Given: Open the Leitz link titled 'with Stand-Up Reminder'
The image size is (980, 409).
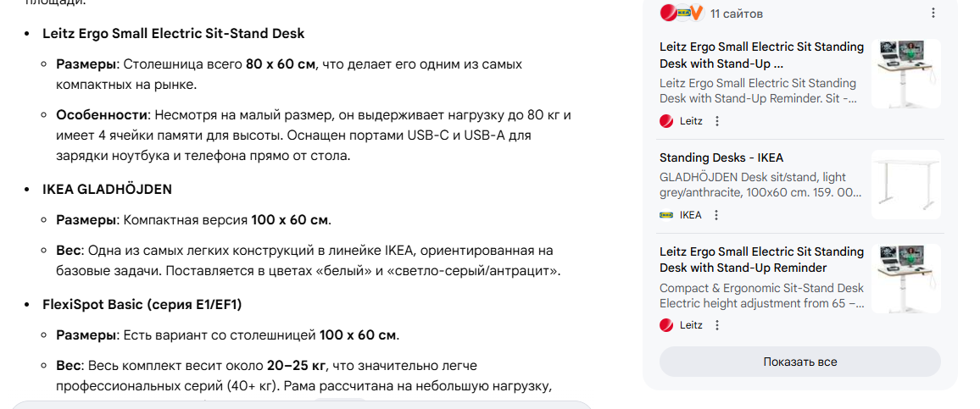Looking at the screenshot, I should [x=761, y=259].
